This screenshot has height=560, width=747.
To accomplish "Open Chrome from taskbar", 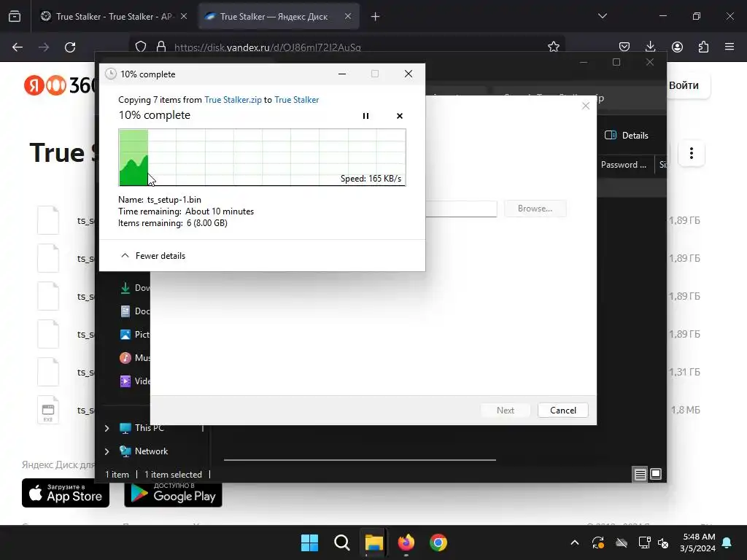I will (438, 542).
